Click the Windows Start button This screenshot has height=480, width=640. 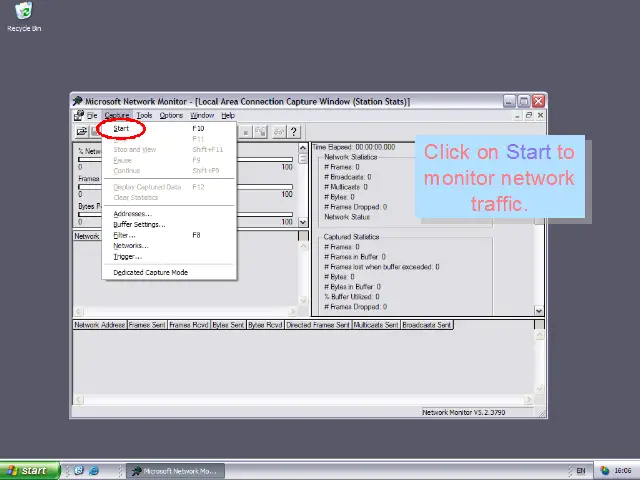coord(30,471)
